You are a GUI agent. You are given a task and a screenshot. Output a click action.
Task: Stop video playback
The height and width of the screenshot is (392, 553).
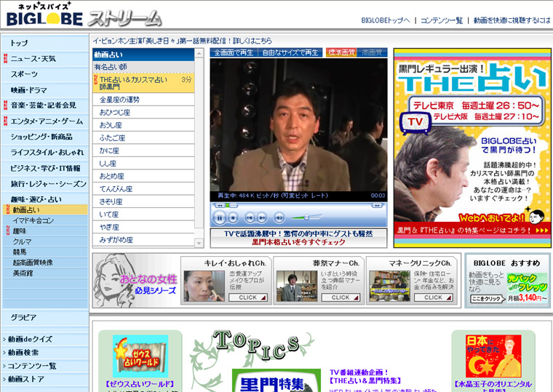pos(233,218)
